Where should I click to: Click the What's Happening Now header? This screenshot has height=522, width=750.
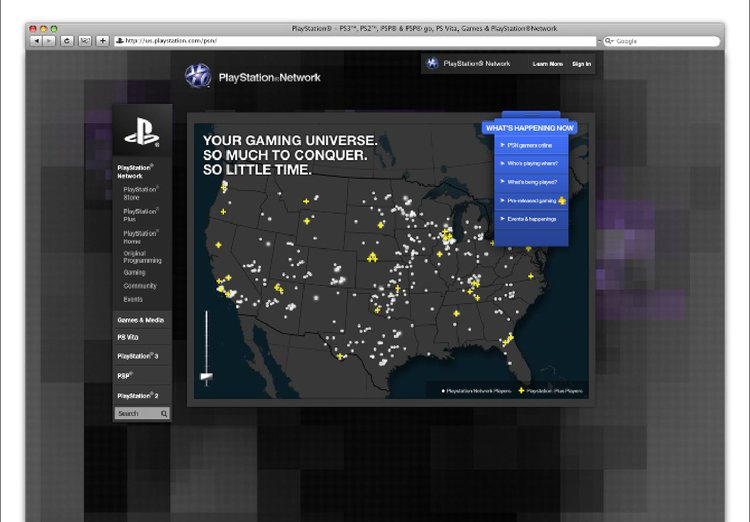tap(529, 128)
